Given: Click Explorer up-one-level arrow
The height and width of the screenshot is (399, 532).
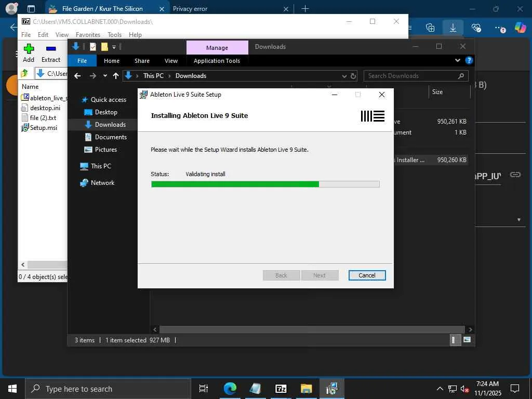Looking at the screenshot, I should coord(116,76).
